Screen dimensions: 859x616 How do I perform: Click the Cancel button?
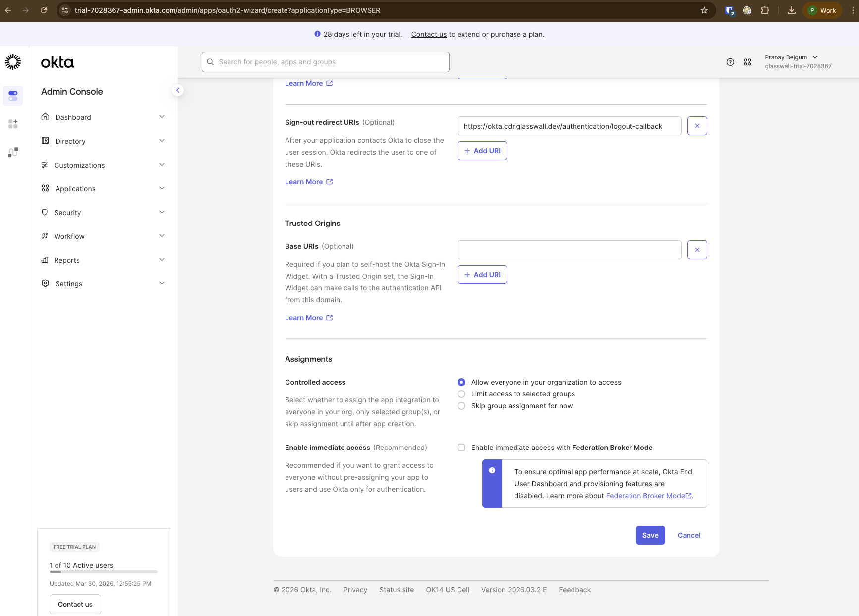click(x=689, y=535)
